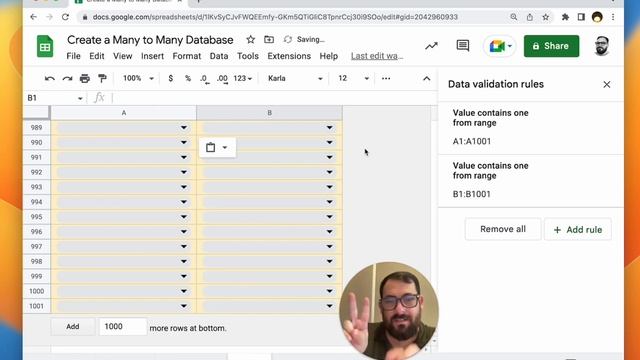
Task: Hide the menus with collapse arrow
Action: click(x=427, y=78)
